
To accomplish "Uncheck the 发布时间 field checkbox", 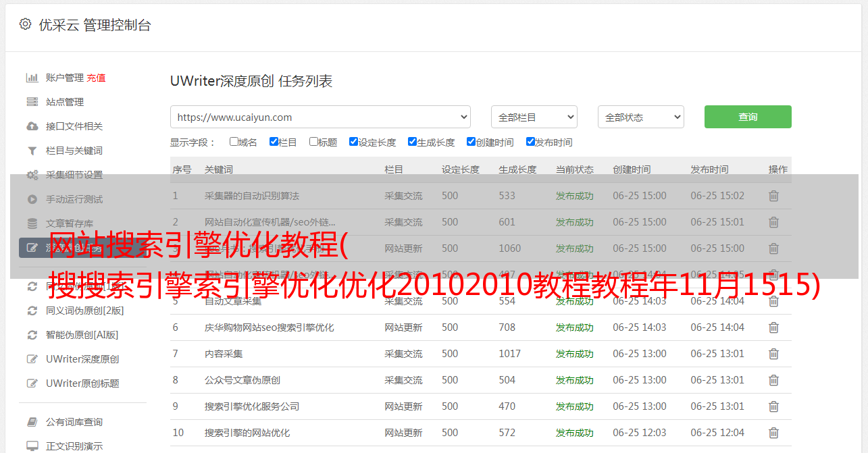I will coord(530,142).
